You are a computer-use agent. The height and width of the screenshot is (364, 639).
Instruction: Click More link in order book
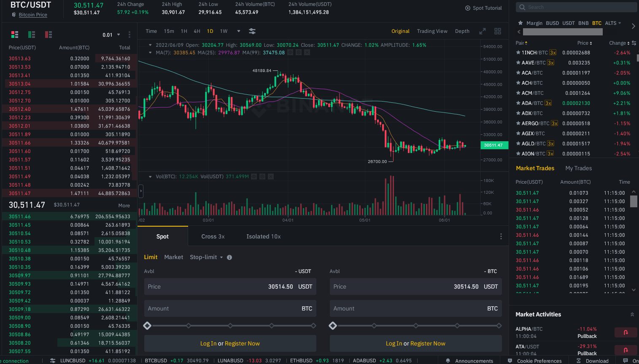(x=124, y=206)
